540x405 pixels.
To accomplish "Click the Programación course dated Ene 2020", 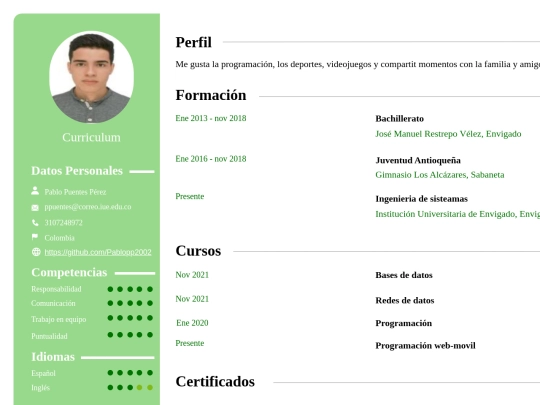I will tap(404, 323).
